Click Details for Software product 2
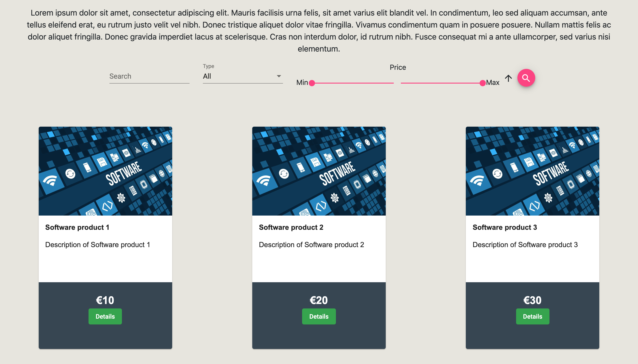 tap(319, 316)
